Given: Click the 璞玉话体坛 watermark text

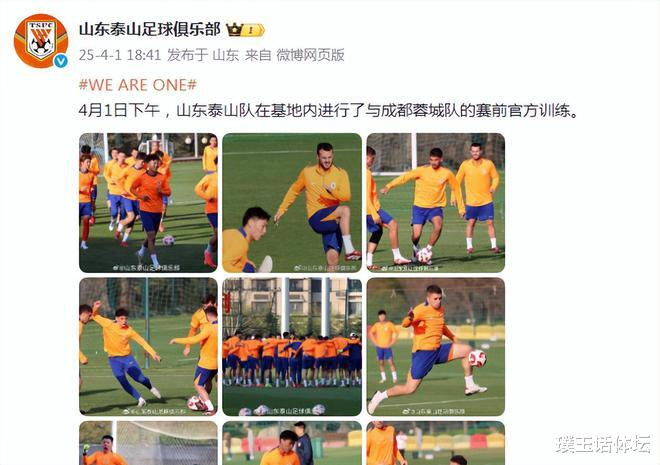Looking at the screenshot, I should tap(603, 444).
